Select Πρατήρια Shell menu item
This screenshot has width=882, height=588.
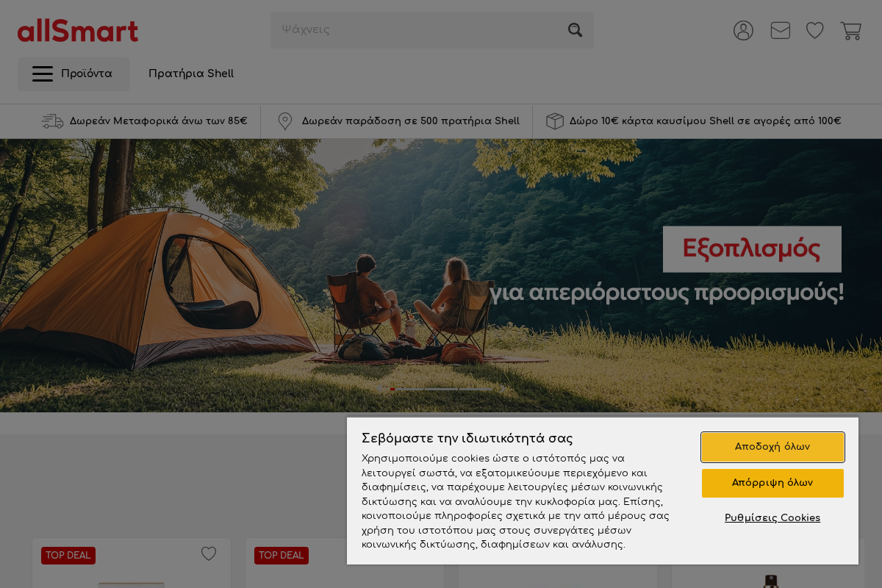pos(191,73)
